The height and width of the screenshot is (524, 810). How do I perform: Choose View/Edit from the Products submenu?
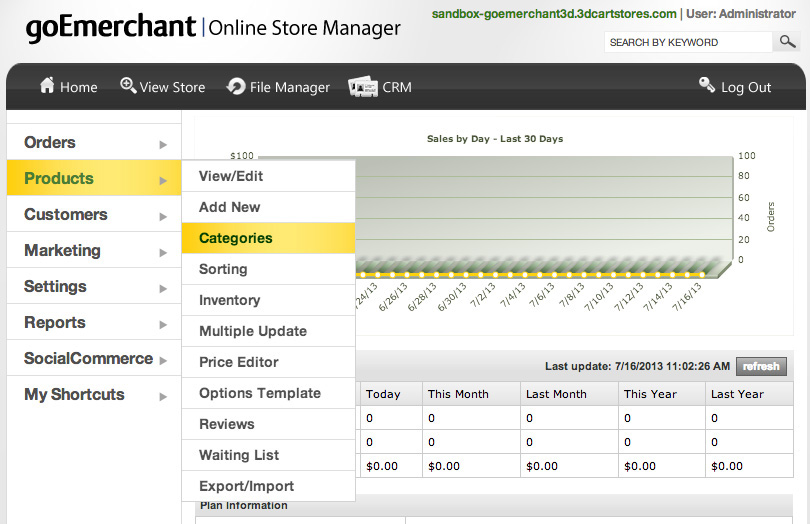click(x=269, y=176)
